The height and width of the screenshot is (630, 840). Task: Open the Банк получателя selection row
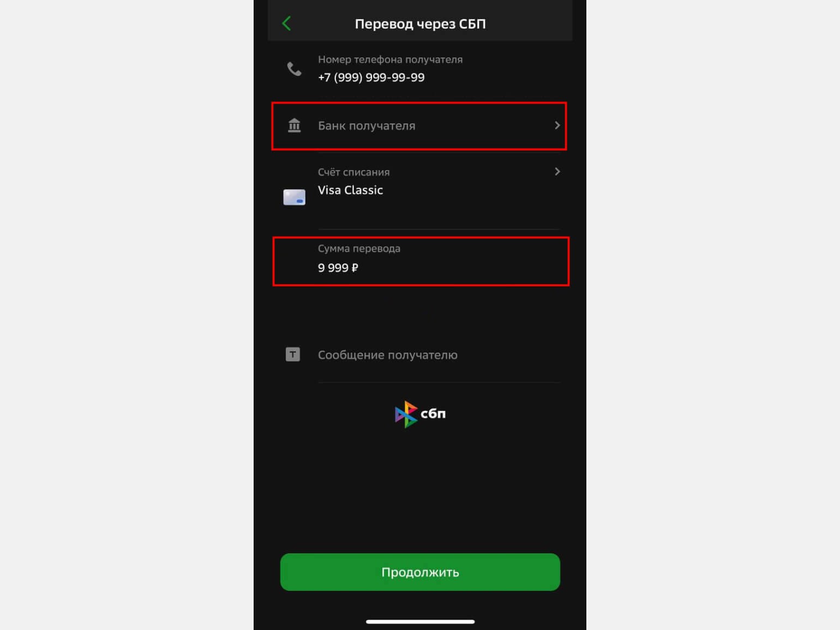coord(419,126)
